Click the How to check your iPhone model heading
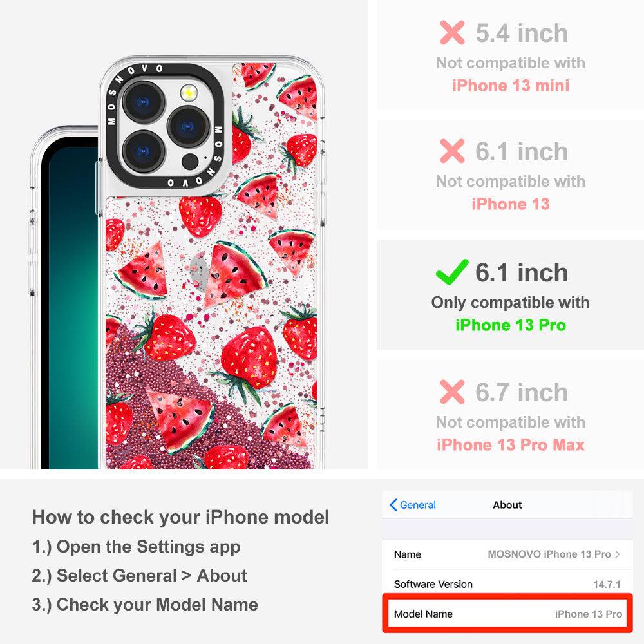Viewport: 644px width, 644px height. [x=181, y=517]
